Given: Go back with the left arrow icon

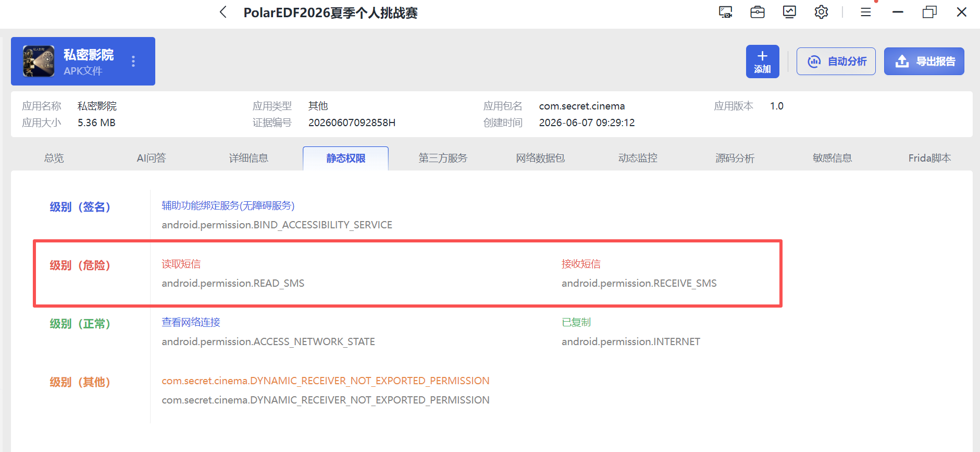Looking at the screenshot, I should click(223, 12).
